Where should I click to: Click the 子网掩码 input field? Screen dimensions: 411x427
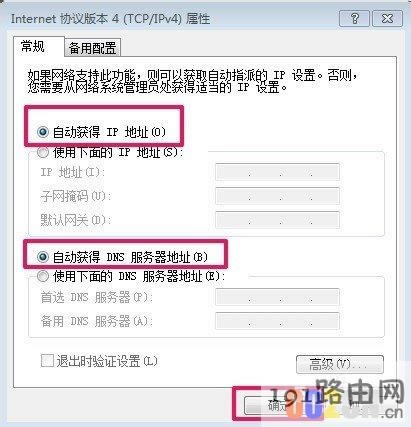coord(277,196)
